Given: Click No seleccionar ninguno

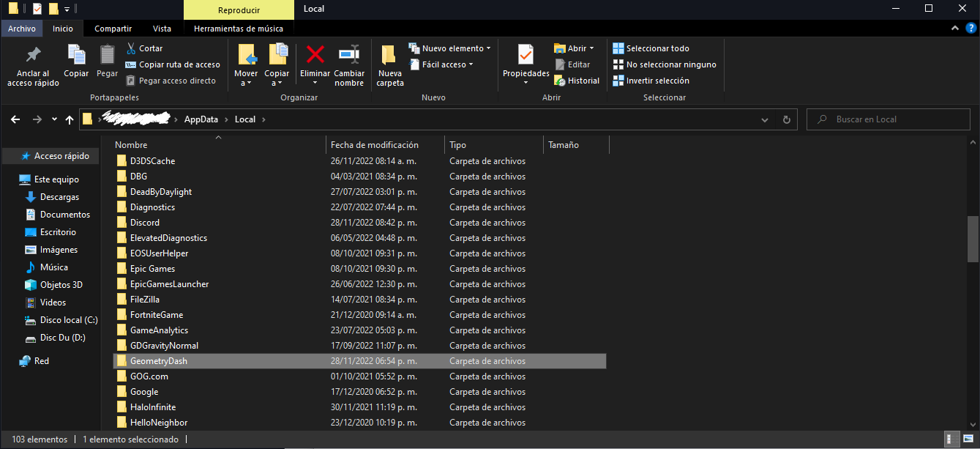Looking at the screenshot, I should coord(665,64).
